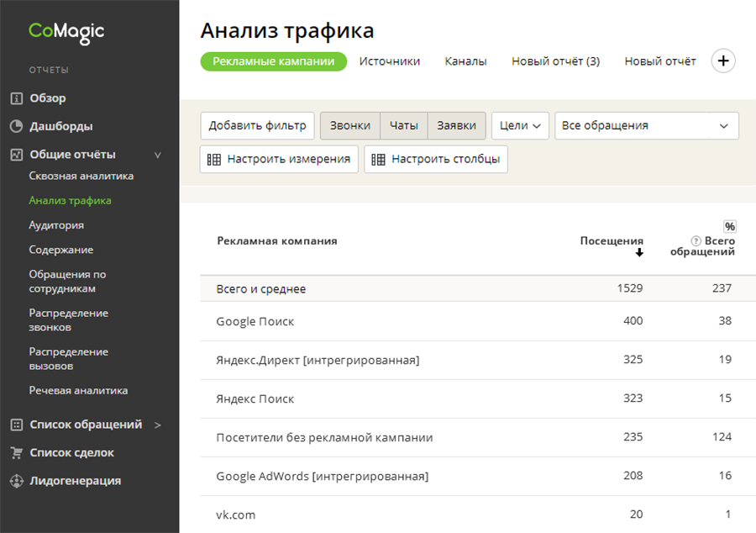Open the Цели dropdown
Image resolution: width=756 pixels, height=533 pixels.
[520, 126]
